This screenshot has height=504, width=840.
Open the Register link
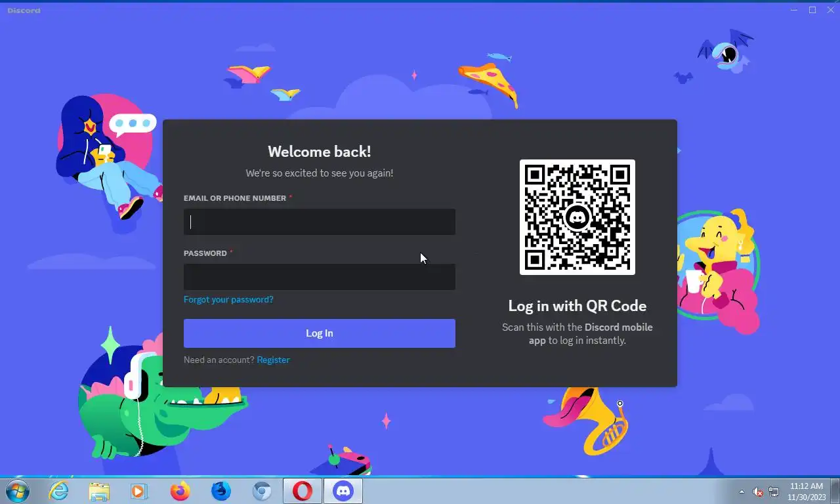(273, 360)
